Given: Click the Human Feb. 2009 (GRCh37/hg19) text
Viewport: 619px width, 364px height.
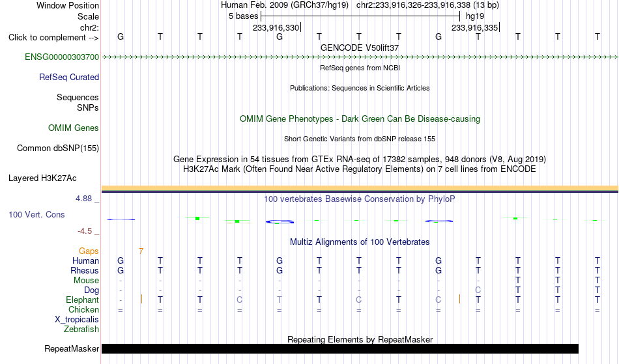Looking at the screenshot, I should pyautogui.click(x=284, y=5).
